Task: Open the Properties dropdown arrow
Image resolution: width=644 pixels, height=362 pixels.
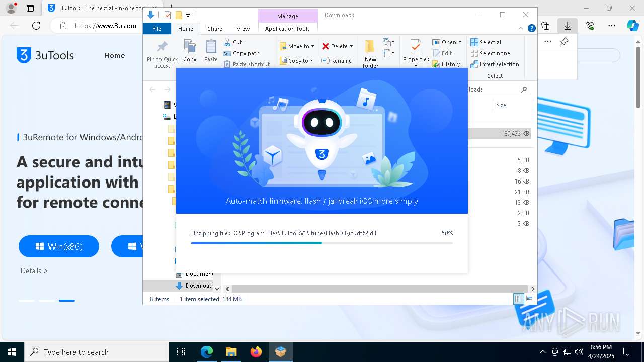Action: point(416,66)
